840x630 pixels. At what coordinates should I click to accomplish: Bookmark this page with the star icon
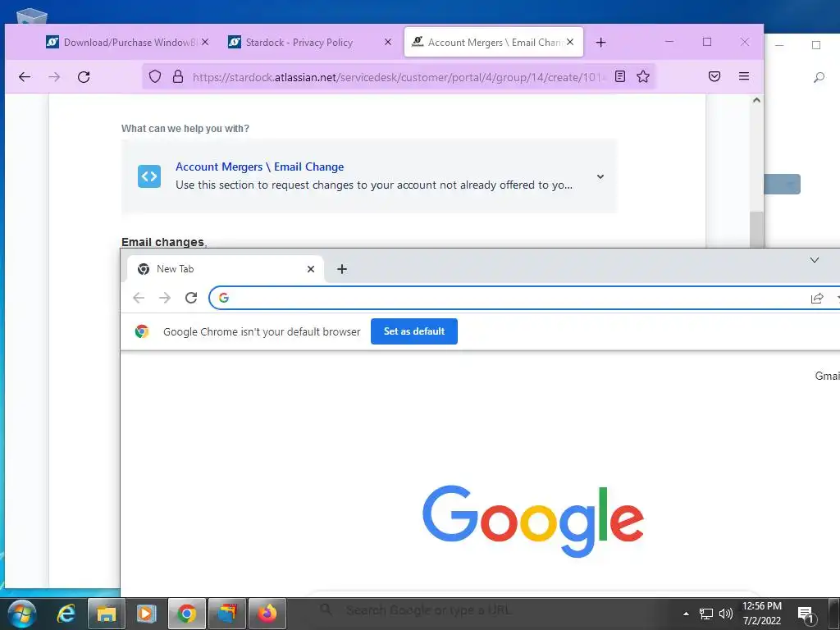pyautogui.click(x=643, y=76)
